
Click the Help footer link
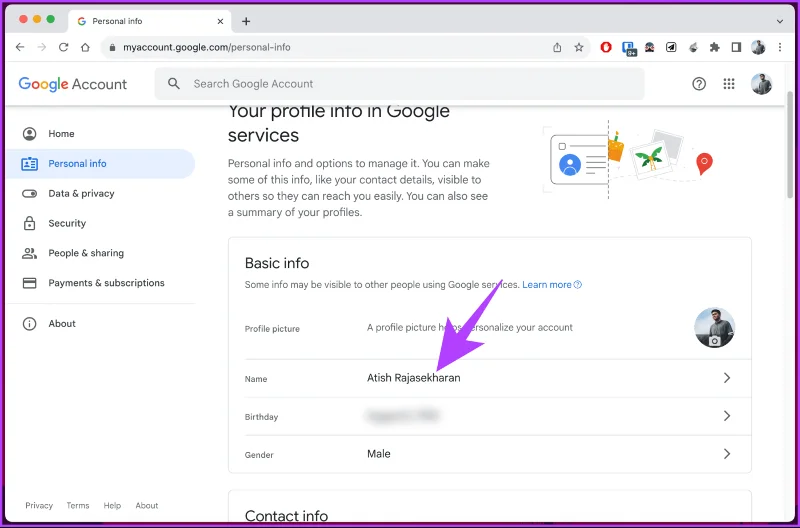112,506
